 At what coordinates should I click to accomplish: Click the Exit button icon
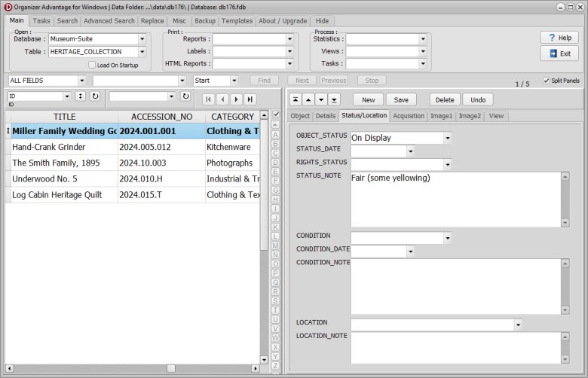pyautogui.click(x=553, y=53)
